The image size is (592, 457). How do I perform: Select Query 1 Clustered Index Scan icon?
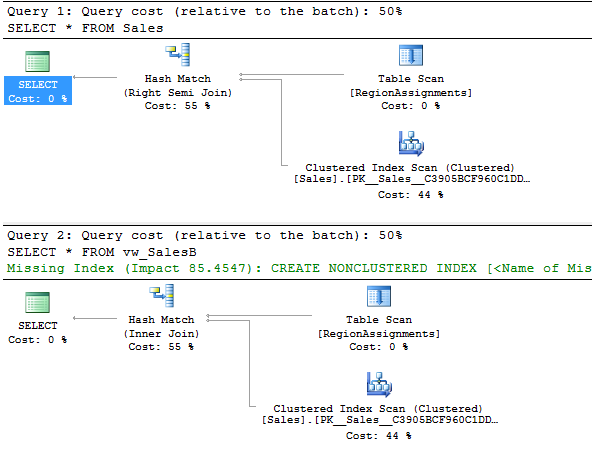411,144
